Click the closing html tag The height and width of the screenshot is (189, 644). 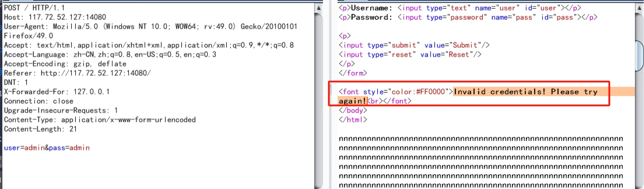353,120
